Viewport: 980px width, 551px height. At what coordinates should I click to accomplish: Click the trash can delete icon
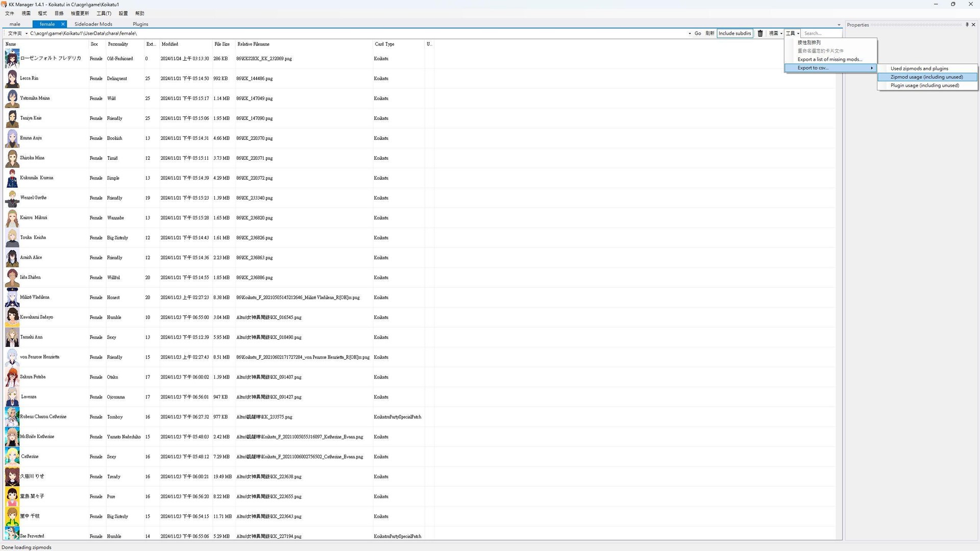click(x=760, y=34)
